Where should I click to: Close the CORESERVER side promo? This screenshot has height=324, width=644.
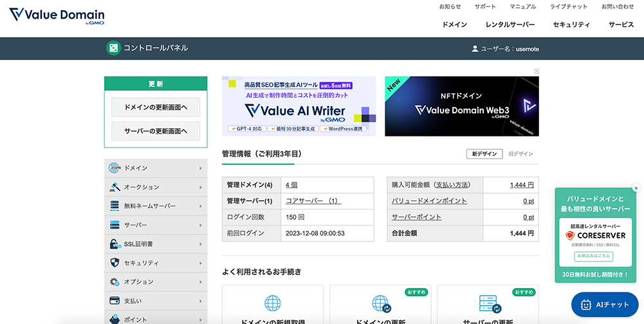point(636,188)
